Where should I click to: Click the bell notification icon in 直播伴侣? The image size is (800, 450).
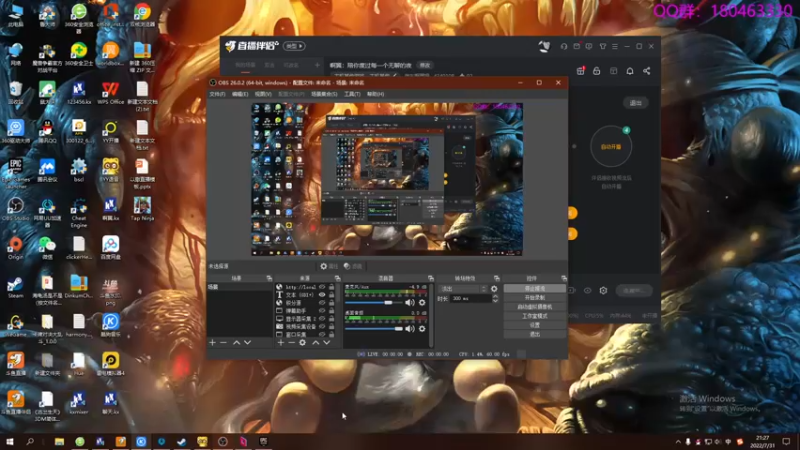click(630, 71)
